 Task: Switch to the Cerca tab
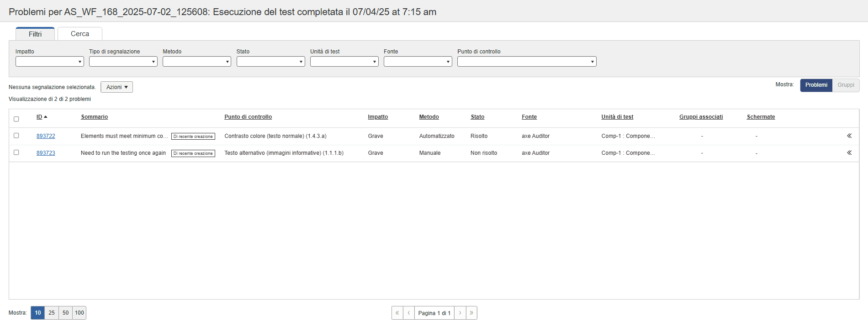click(x=80, y=34)
